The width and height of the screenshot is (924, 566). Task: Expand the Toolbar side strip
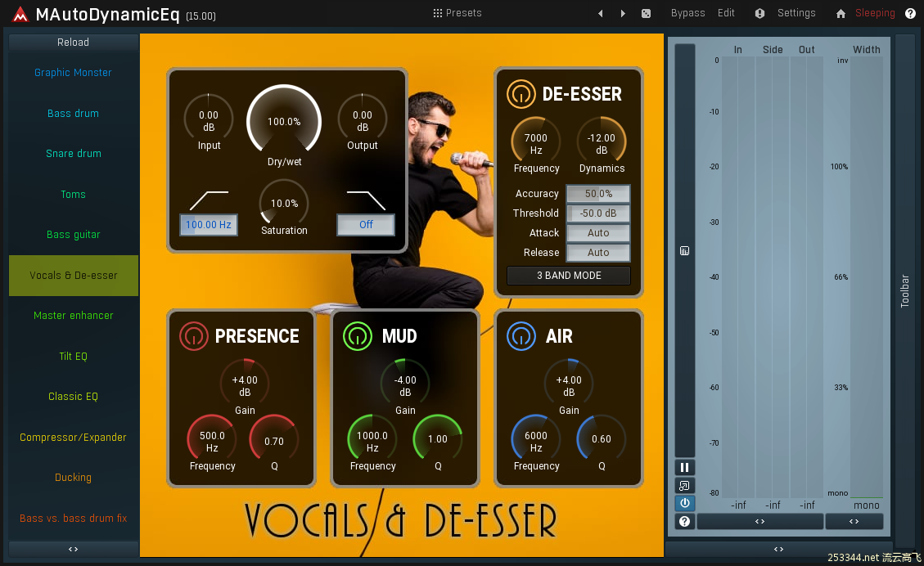pyautogui.click(x=905, y=291)
